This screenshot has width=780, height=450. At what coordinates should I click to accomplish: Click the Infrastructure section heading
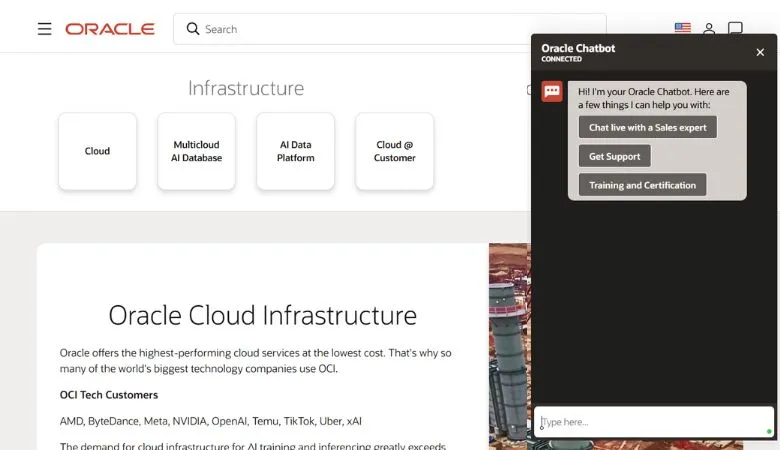(x=246, y=89)
